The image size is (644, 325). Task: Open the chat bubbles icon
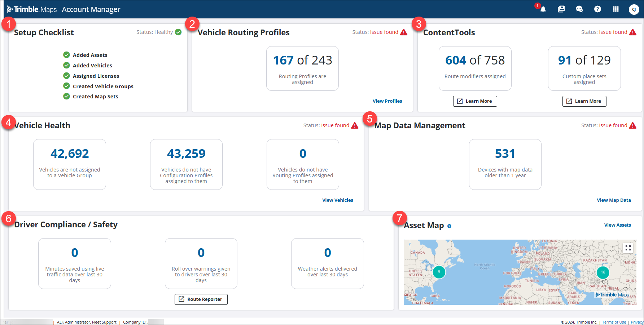click(579, 9)
